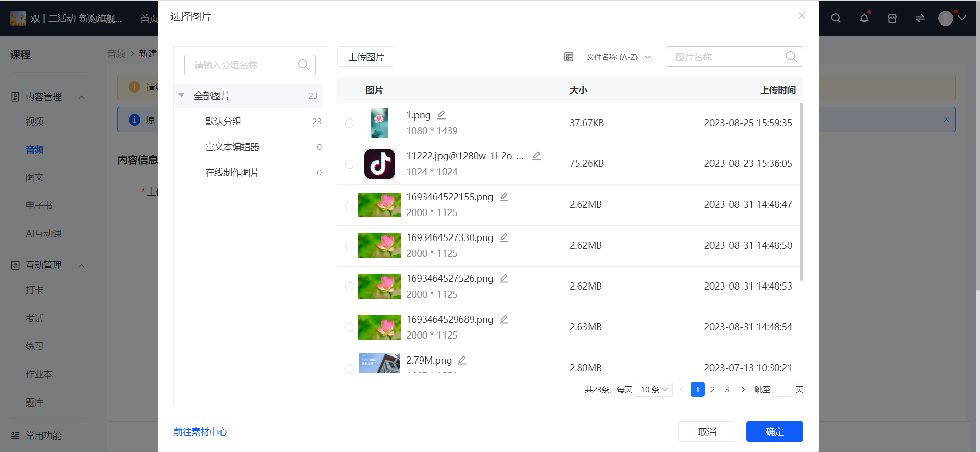Viewport: 980px width, 452px height.
Task: Select the radio for the TikTok logo image
Action: coord(350,164)
